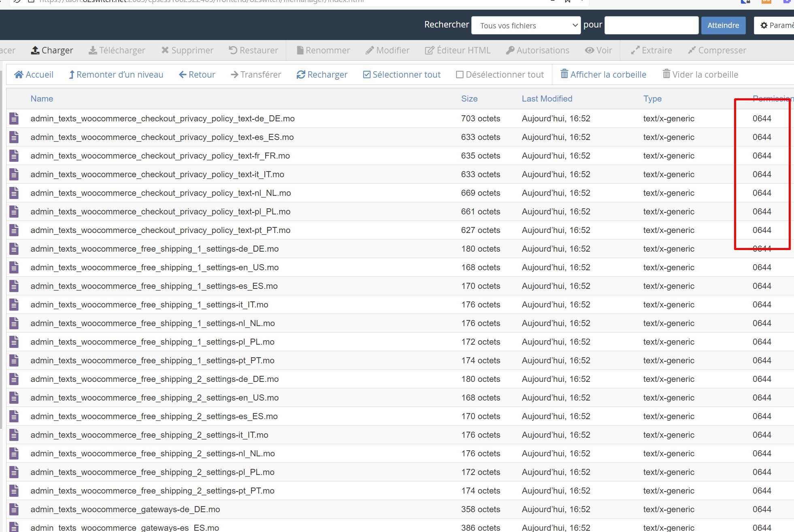
Task: Click Transférer navigation link
Action: click(x=256, y=74)
